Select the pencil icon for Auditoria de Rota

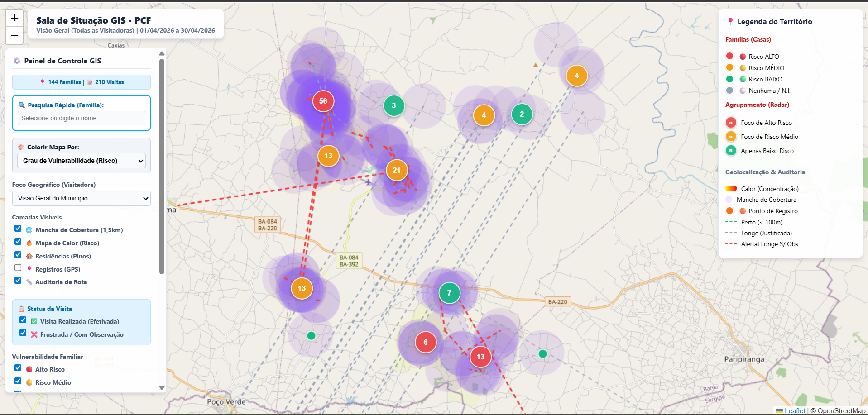pos(29,282)
